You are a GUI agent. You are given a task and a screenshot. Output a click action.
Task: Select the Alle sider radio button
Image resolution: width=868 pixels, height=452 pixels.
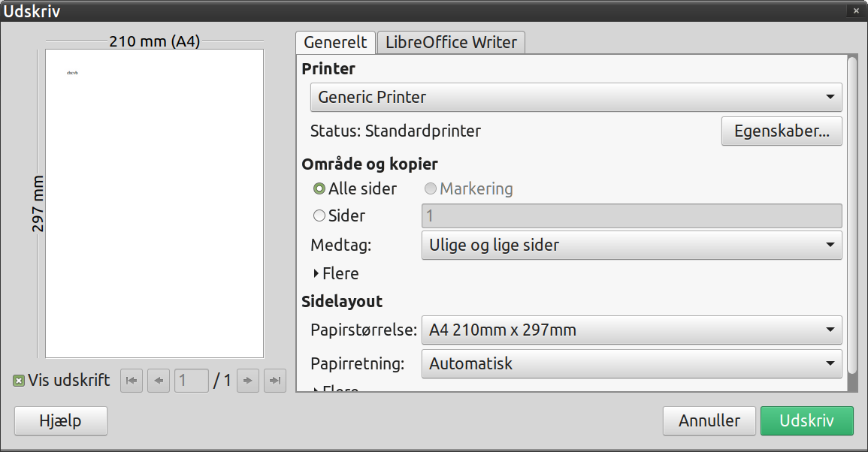(x=319, y=188)
